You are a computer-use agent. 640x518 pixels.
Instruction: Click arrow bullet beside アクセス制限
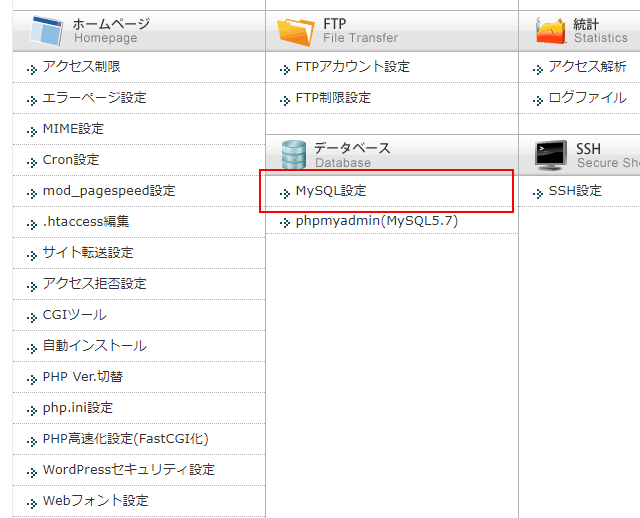pos(31,69)
